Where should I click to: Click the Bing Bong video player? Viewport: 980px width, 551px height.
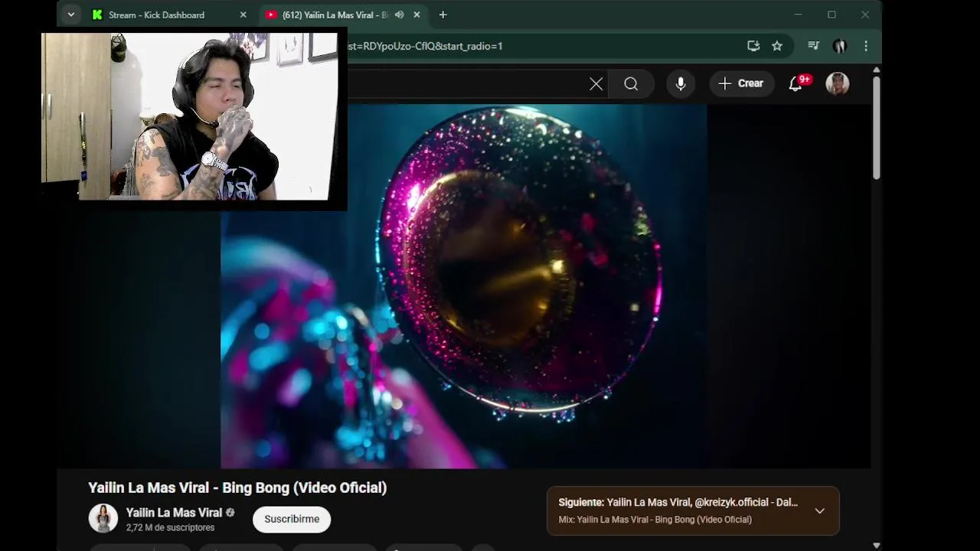point(463,285)
